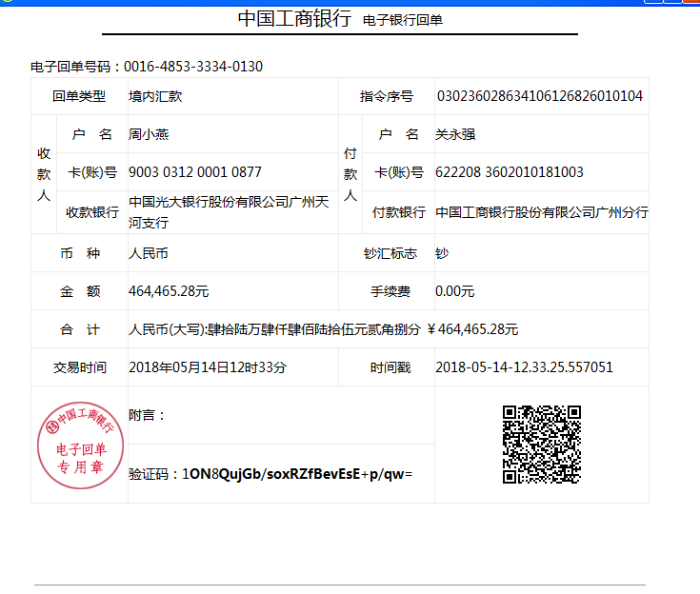The width and height of the screenshot is (700, 594).
Task: Click the vertical 收款人 label
Action: tap(44, 174)
